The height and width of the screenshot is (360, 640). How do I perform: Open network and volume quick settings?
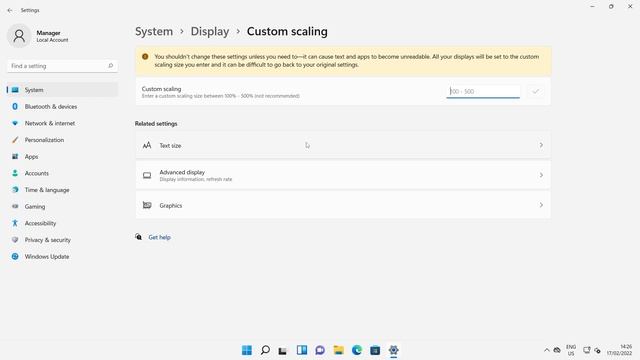[592, 350]
